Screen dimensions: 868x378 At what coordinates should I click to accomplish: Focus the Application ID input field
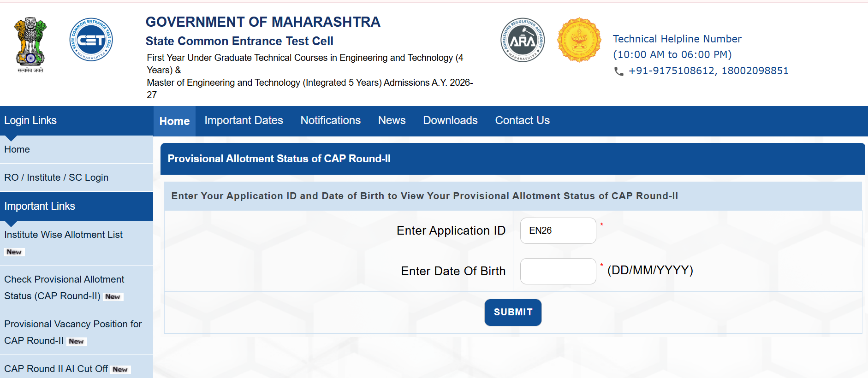tap(558, 230)
